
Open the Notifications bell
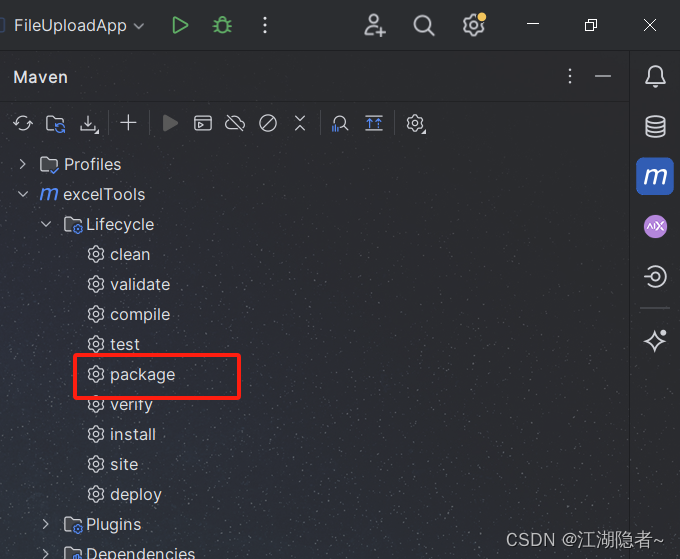tap(655, 77)
